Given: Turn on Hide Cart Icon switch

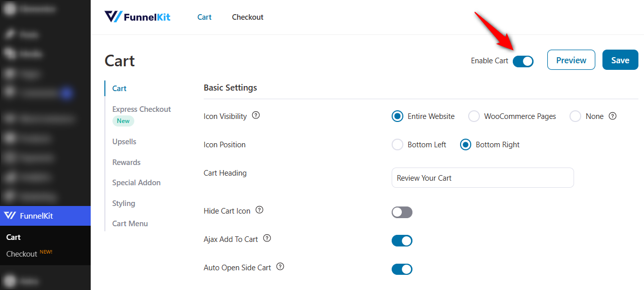Looking at the screenshot, I should tap(402, 212).
